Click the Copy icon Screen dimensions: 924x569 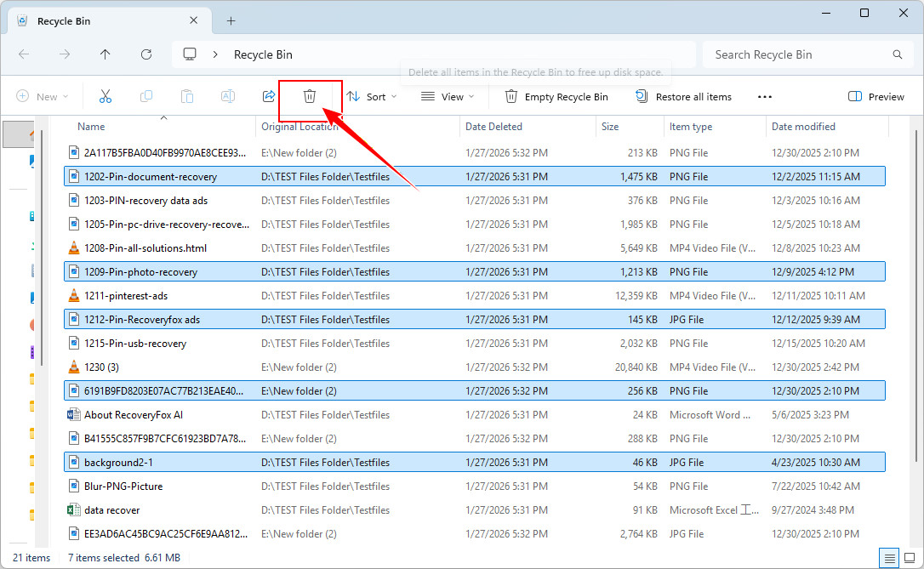pyautogui.click(x=145, y=96)
